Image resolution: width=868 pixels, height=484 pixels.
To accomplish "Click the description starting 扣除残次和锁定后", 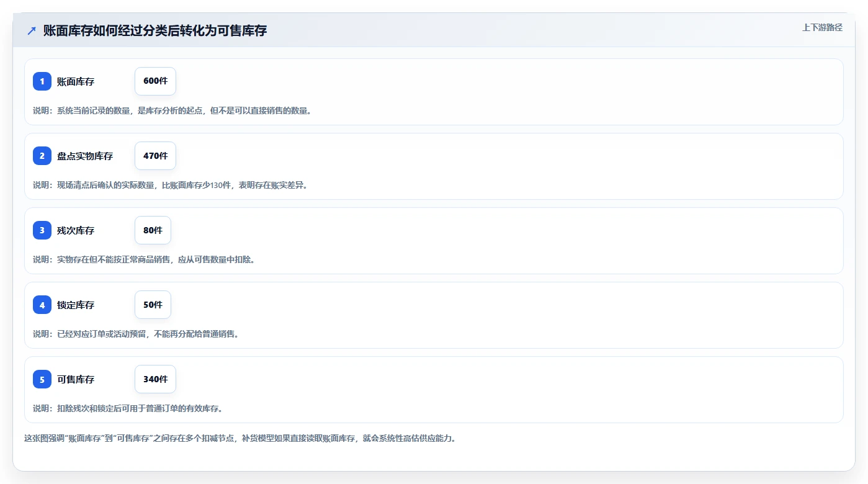I will tap(128, 408).
